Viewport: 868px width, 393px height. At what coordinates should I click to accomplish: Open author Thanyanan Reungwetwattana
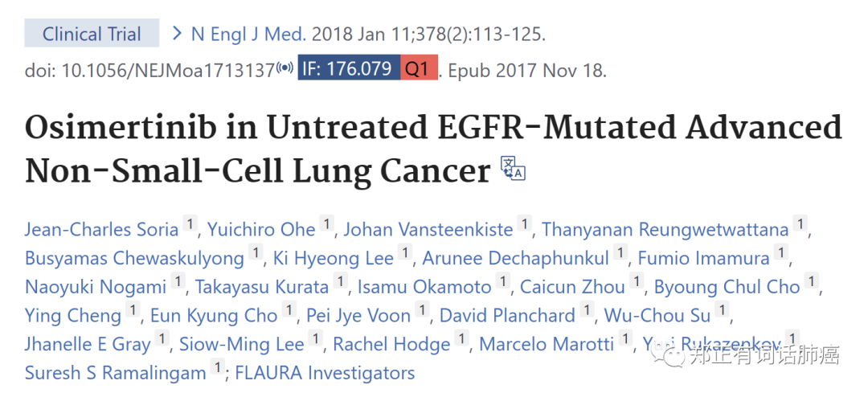665,230
